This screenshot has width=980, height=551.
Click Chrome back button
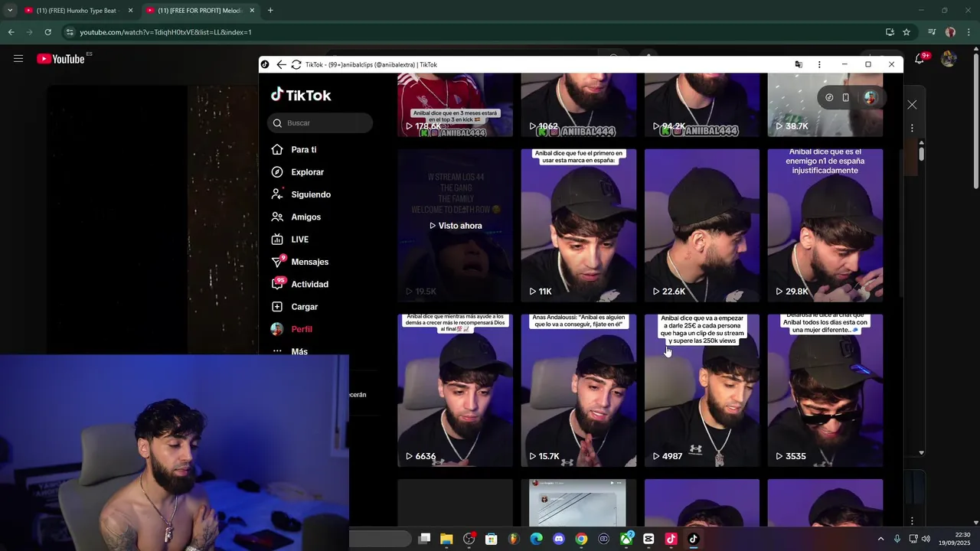[11, 32]
